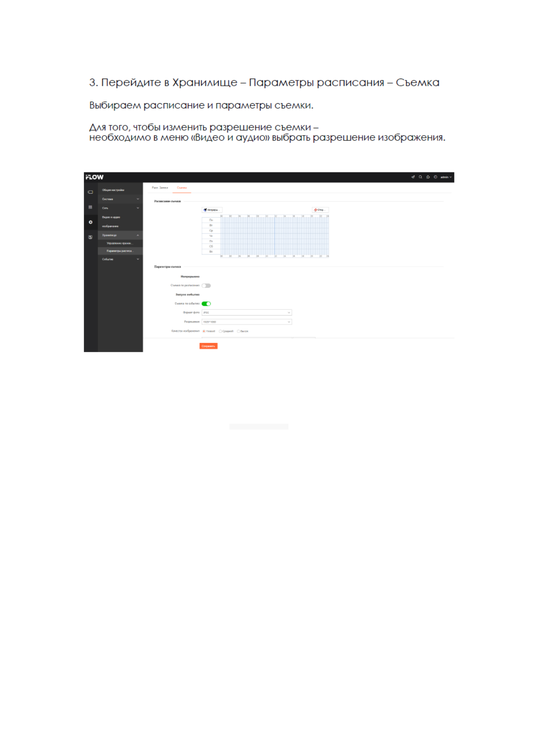535x756 pixels.
Task: Select the Вс row label in schedule
Action: (x=211, y=251)
